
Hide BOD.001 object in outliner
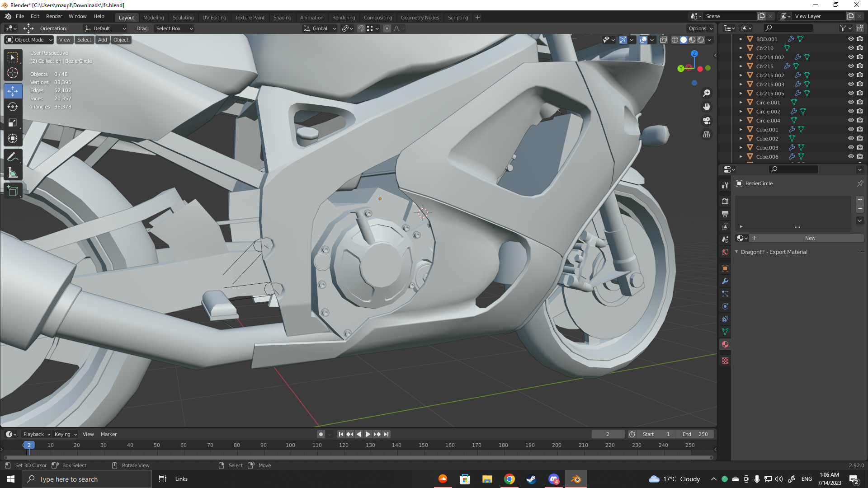(850, 39)
